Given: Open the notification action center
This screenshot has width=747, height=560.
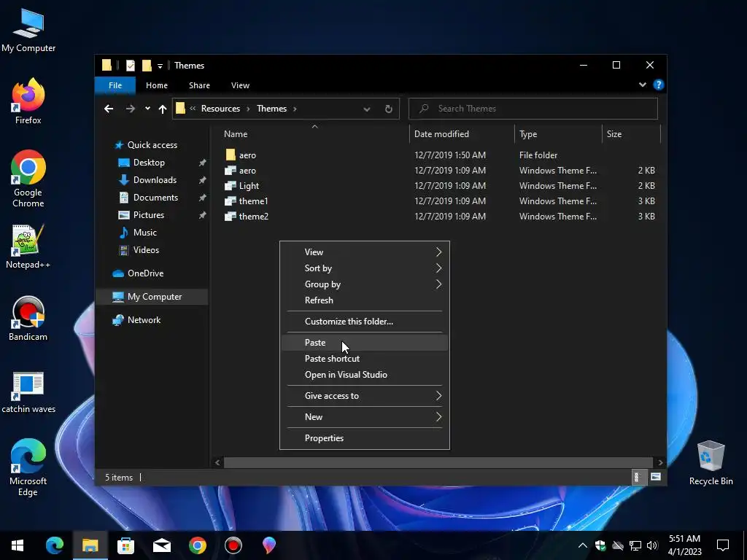Looking at the screenshot, I should click(723, 545).
